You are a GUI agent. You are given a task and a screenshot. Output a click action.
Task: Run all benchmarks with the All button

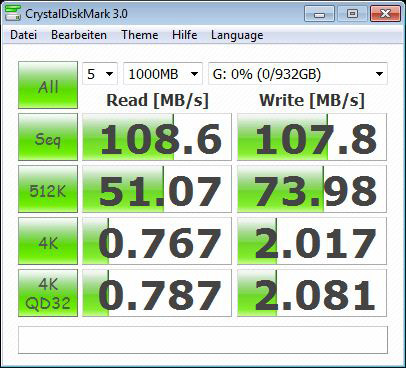pyautogui.click(x=48, y=85)
